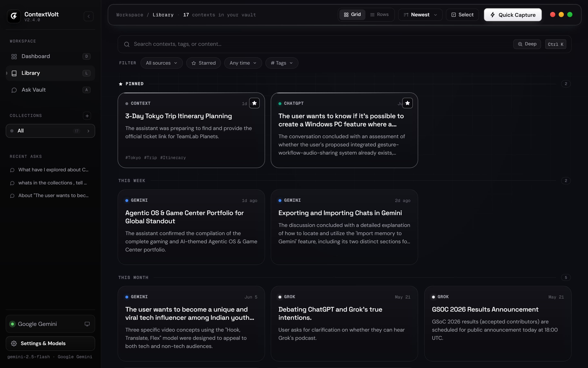Image resolution: width=588 pixels, height=368 pixels.
Task: Click the ContextVolt lightning logo
Action: [14, 16]
